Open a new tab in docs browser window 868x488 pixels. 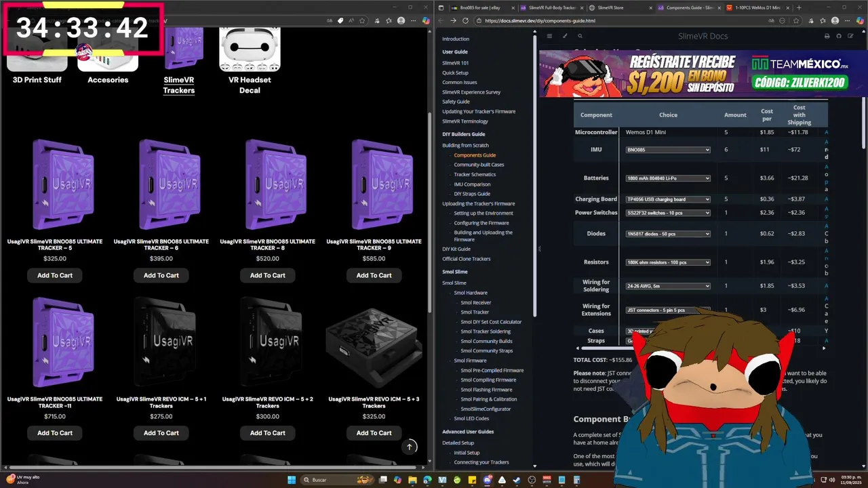pyautogui.click(x=799, y=7)
